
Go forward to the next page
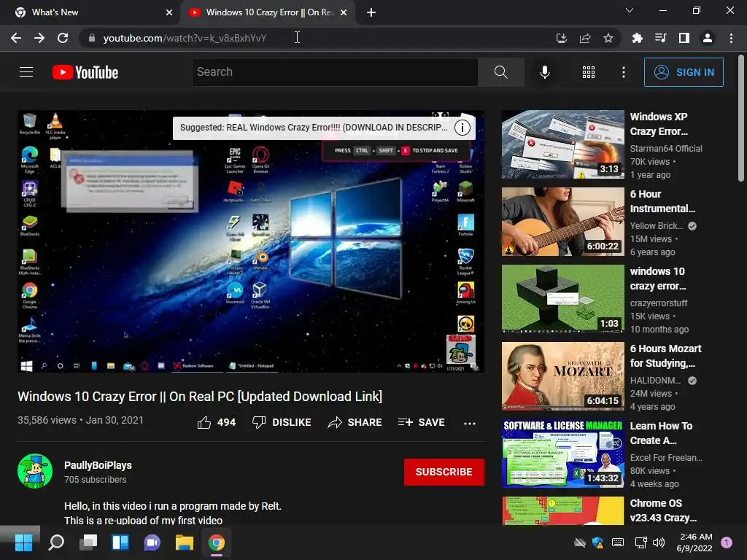[39, 38]
